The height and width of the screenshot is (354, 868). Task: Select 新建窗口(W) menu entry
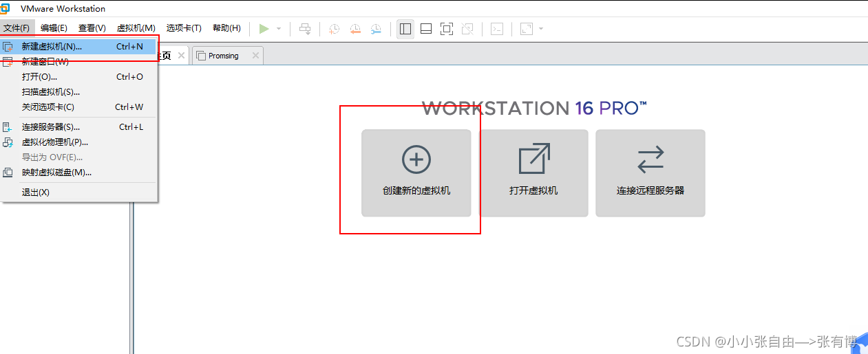[x=79, y=62]
